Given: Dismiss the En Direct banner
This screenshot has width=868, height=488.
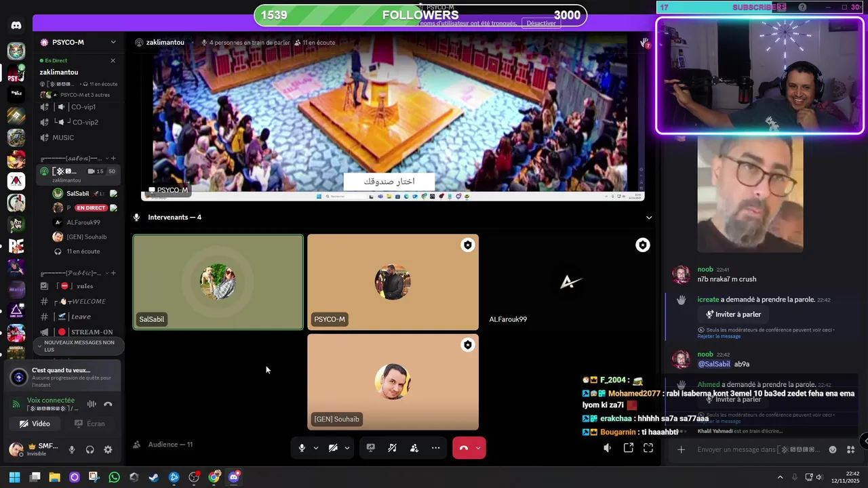Looking at the screenshot, I should coord(113,60).
